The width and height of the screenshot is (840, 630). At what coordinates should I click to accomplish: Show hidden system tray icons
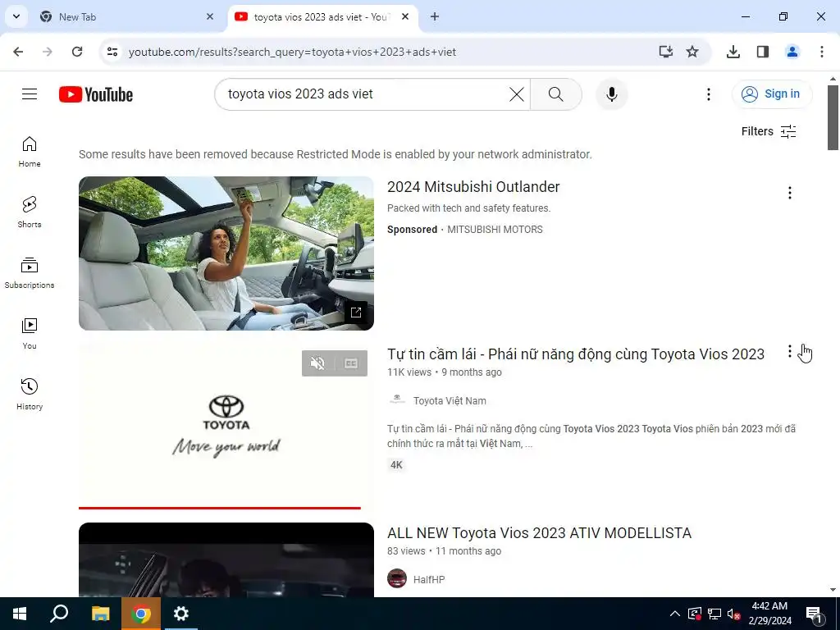675,614
